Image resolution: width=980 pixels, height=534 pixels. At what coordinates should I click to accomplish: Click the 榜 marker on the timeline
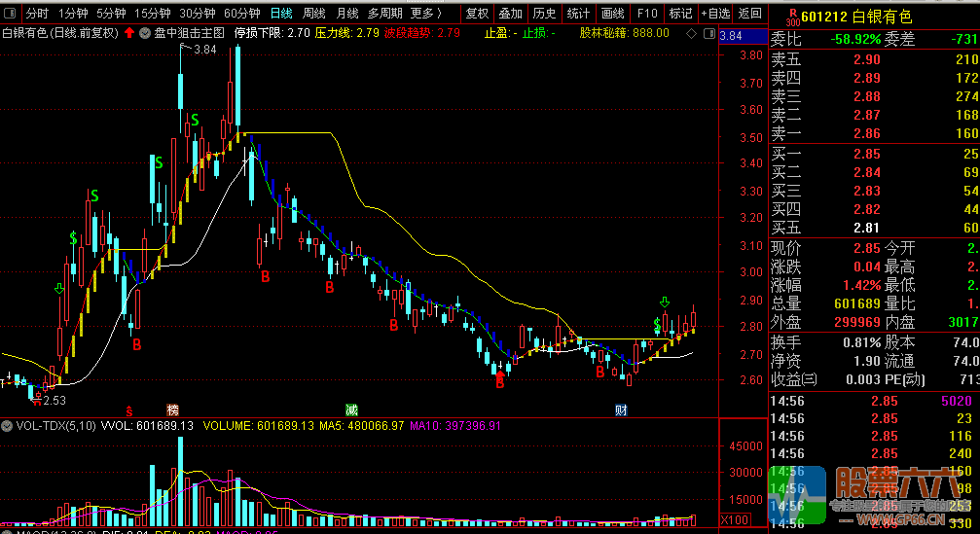tap(172, 409)
